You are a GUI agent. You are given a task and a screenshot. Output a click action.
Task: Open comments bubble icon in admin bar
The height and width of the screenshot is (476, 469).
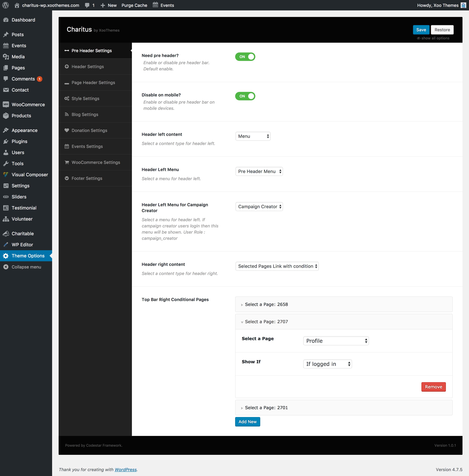[87, 5]
